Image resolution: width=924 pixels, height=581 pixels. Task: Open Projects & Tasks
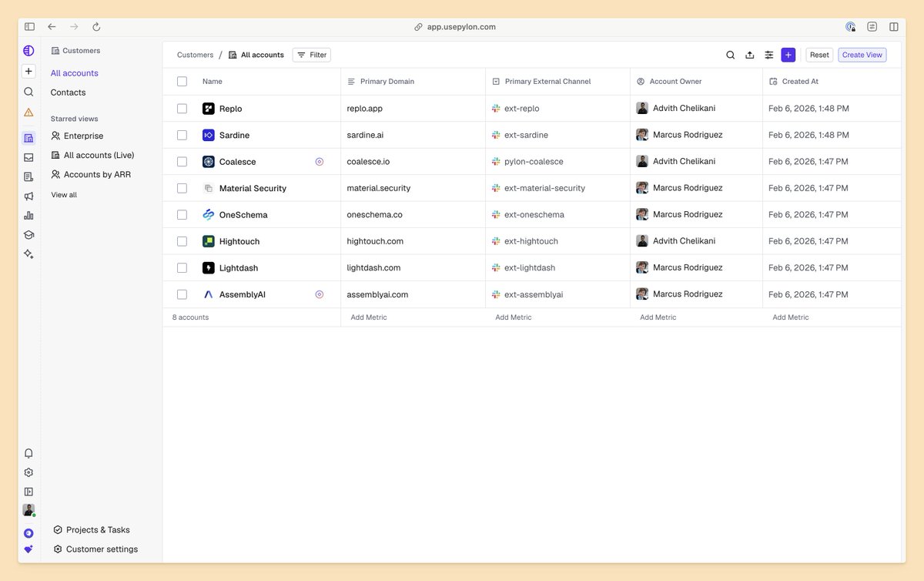pyautogui.click(x=91, y=530)
